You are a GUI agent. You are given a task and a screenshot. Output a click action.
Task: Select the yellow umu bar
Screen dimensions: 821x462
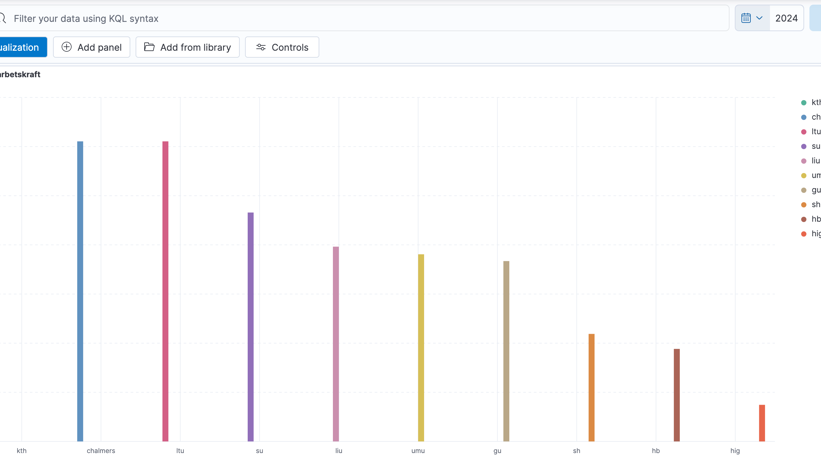[x=421, y=347]
